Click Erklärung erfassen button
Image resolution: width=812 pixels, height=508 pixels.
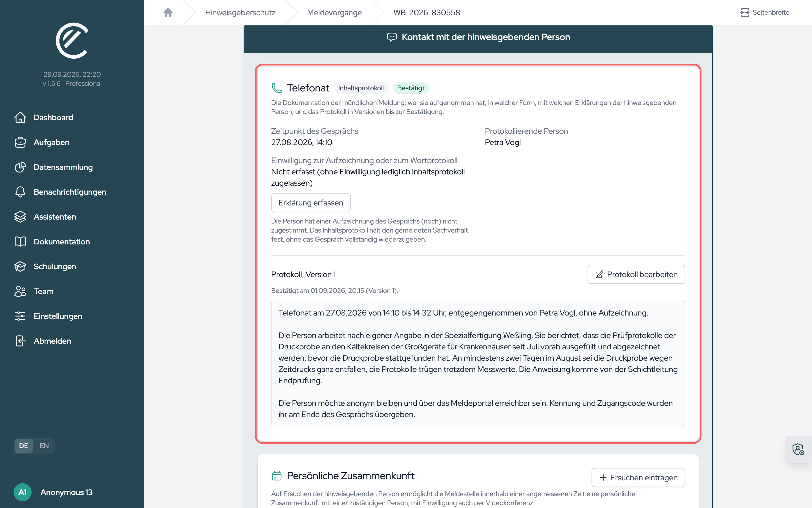[x=311, y=203]
